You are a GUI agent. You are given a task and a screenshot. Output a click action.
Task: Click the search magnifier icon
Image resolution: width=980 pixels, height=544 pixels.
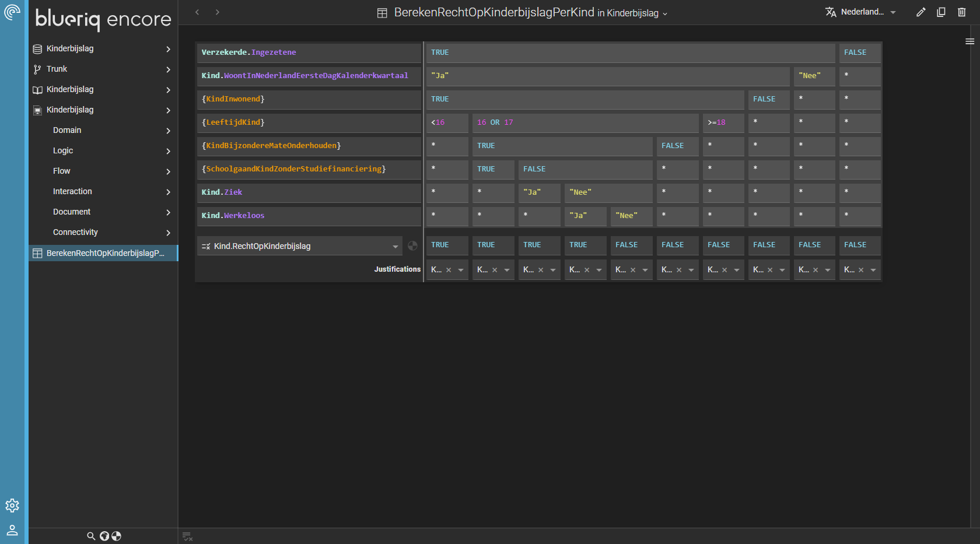click(x=91, y=536)
